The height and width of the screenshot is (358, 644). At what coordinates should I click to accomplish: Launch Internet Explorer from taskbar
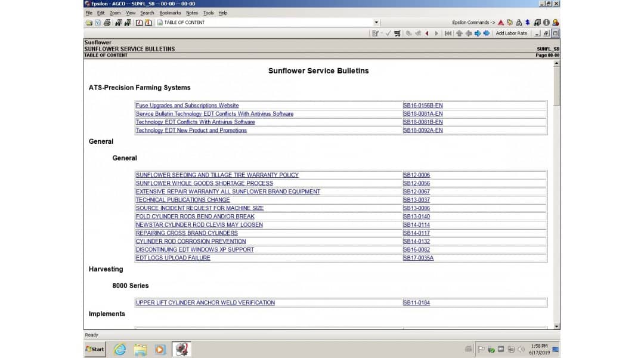(120, 350)
